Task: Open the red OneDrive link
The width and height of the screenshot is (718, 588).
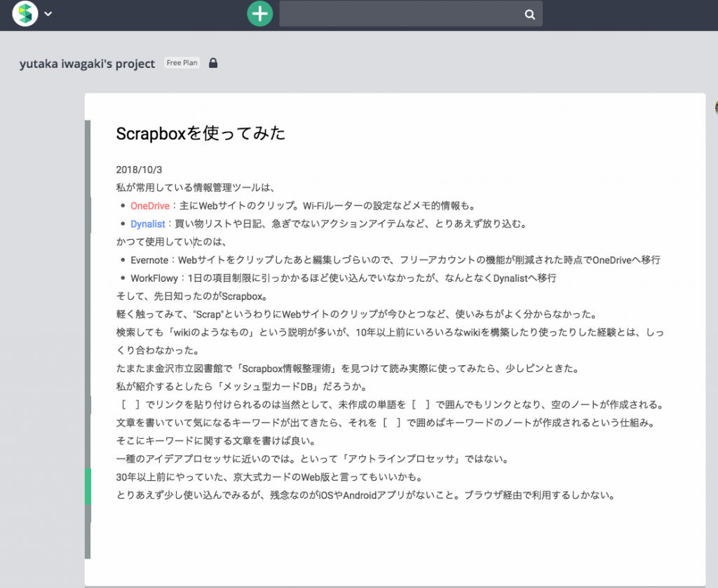Action: (x=150, y=206)
